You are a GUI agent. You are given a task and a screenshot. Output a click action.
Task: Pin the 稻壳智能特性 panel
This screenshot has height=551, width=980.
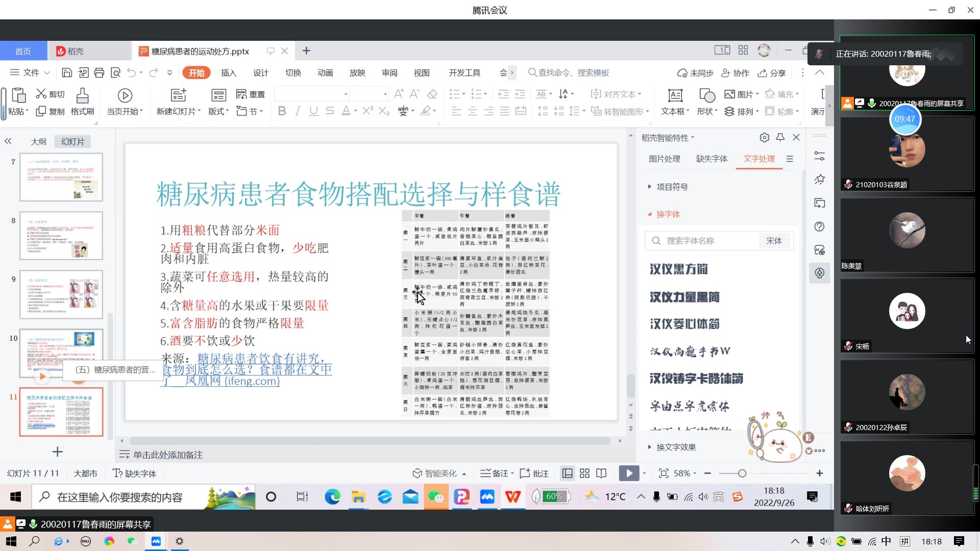click(x=780, y=137)
